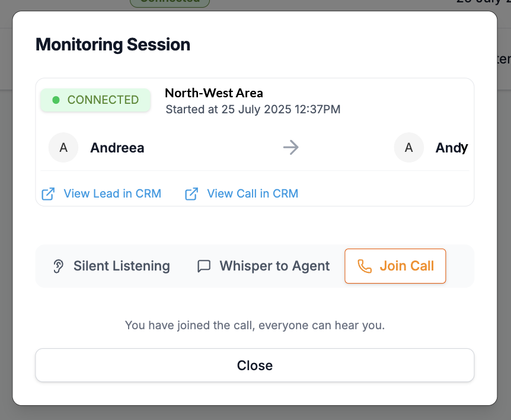The image size is (511, 420).
Task: Click Andy's round avatar
Action: click(x=408, y=148)
